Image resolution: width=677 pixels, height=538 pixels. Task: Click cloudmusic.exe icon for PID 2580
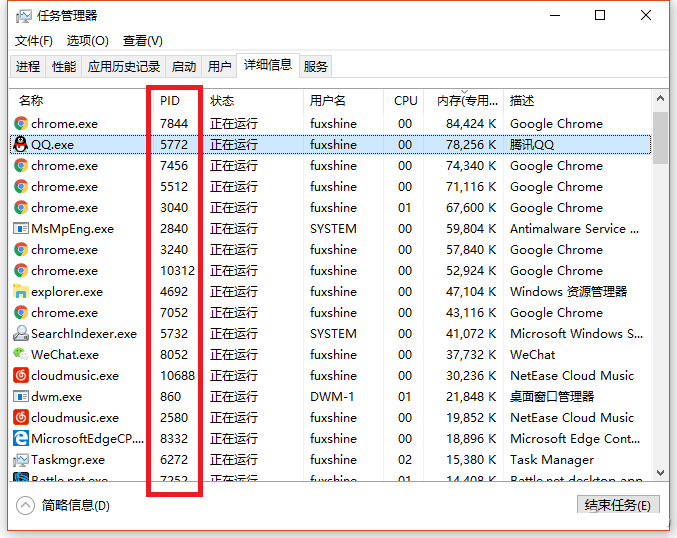[x=21, y=418]
